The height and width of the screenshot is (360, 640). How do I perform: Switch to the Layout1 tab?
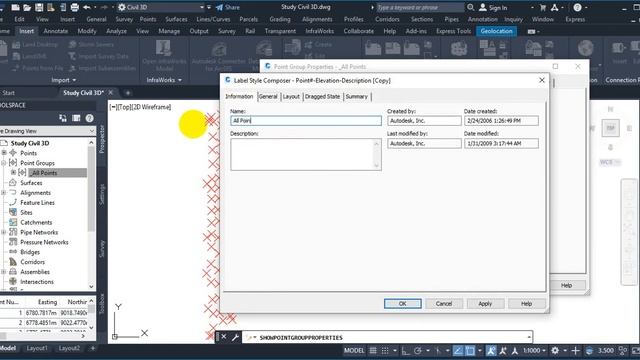[37, 348]
